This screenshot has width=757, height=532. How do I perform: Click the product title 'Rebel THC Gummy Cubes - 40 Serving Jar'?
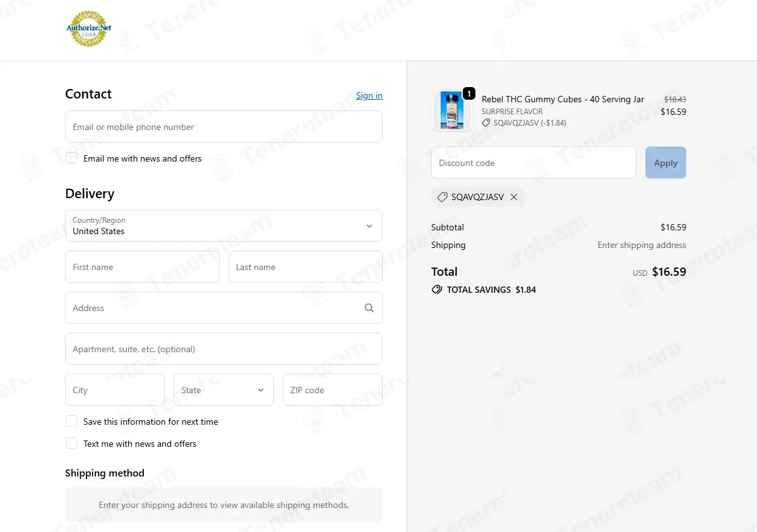coord(563,99)
